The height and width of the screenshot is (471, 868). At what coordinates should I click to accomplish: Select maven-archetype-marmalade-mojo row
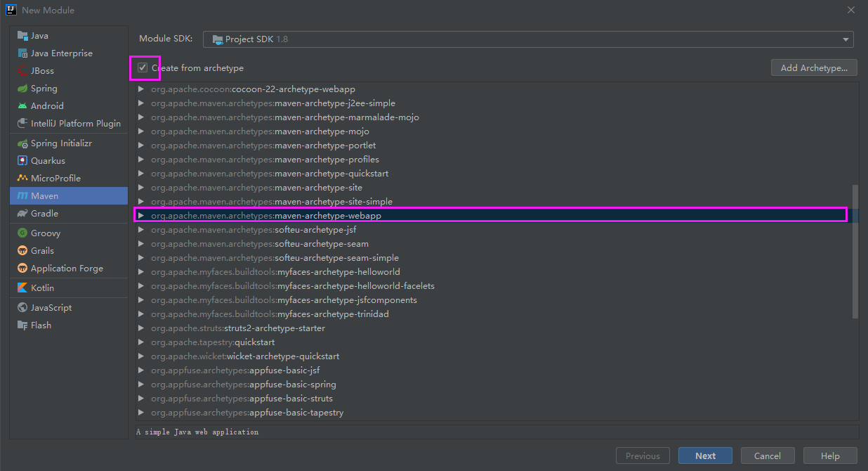pyautogui.click(x=493, y=117)
